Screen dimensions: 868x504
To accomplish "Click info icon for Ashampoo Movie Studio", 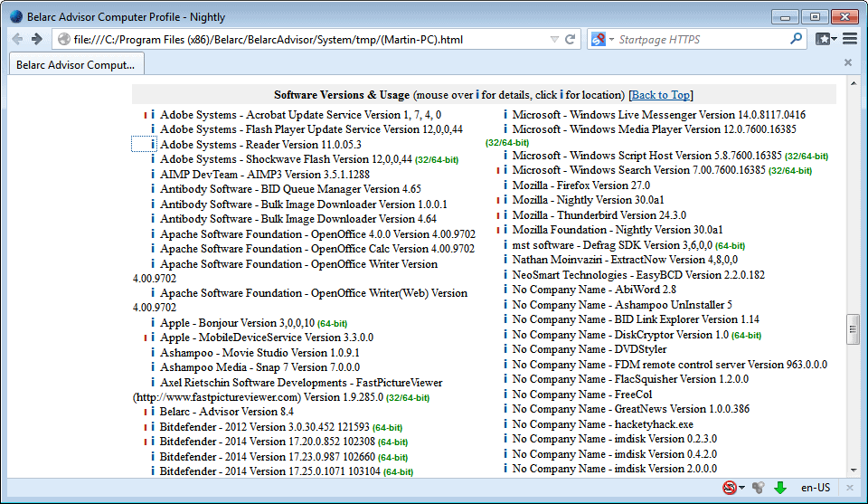I will point(153,352).
